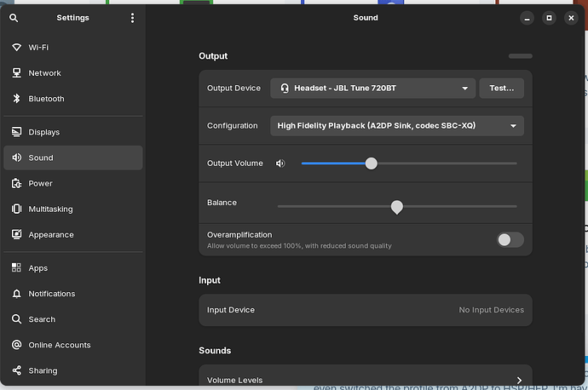Click the Notifications bell icon
The image size is (588, 390).
click(17, 294)
